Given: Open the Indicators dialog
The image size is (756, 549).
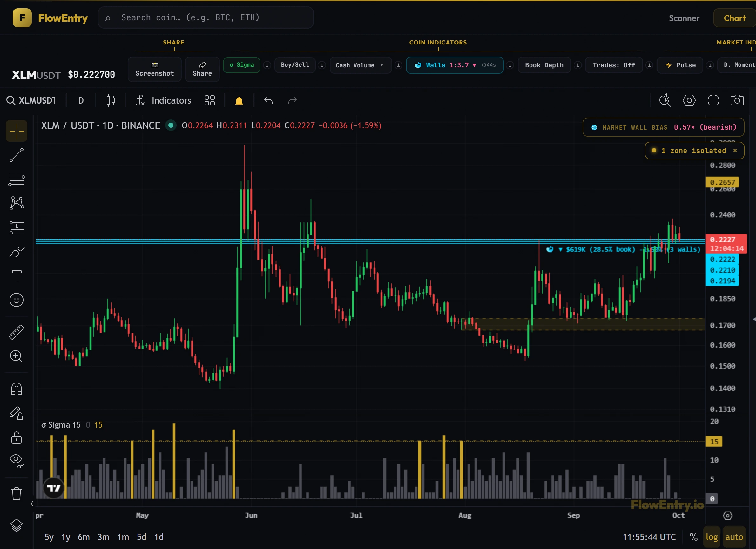Looking at the screenshot, I should point(163,100).
